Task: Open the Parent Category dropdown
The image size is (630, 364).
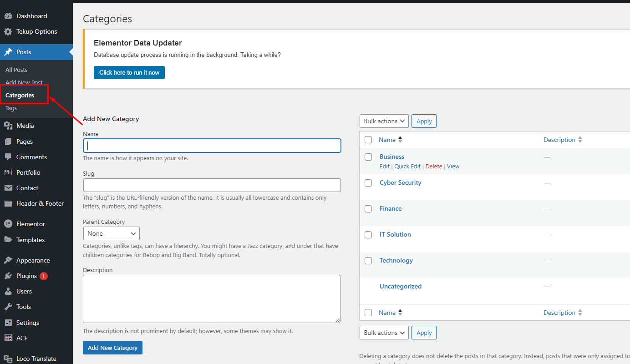Action: tap(112, 233)
